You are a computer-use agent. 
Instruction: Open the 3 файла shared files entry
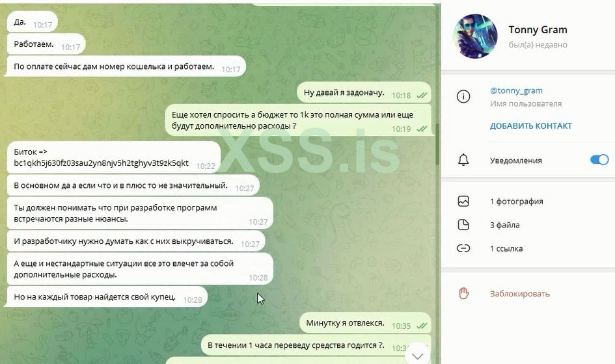pos(504,225)
